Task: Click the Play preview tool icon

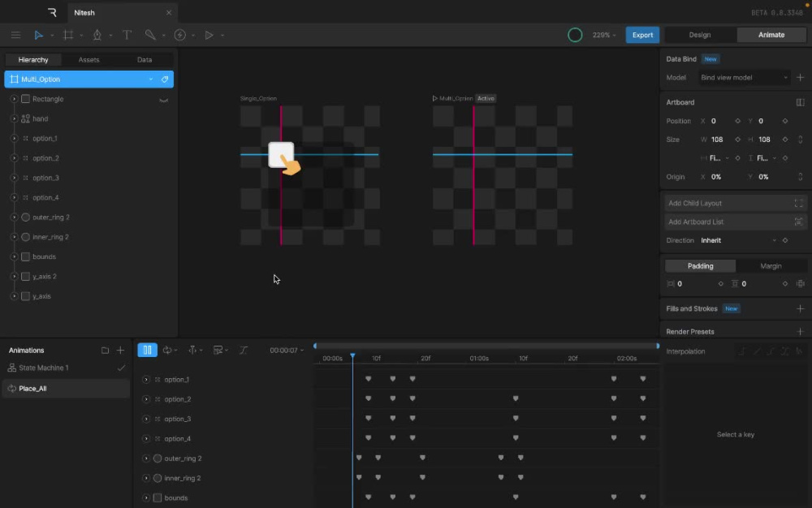Action: pyautogui.click(x=209, y=35)
